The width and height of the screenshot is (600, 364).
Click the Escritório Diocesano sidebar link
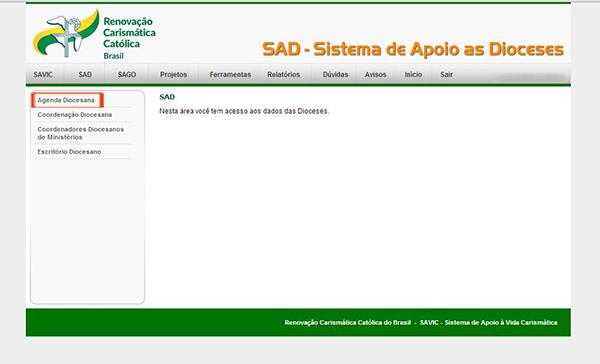click(69, 152)
